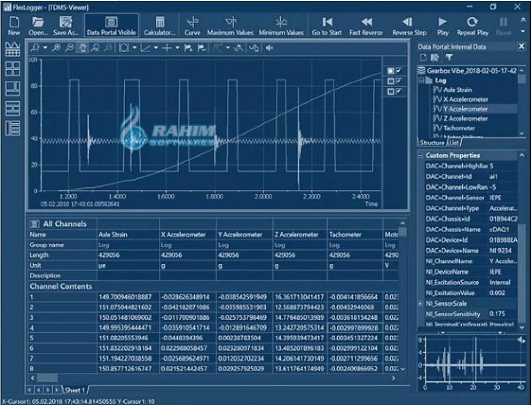Image resolution: width=532 pixels, height=405 pixels.
Task: Toggle the Data Portal Visible button
Action: tap(112, 24)
